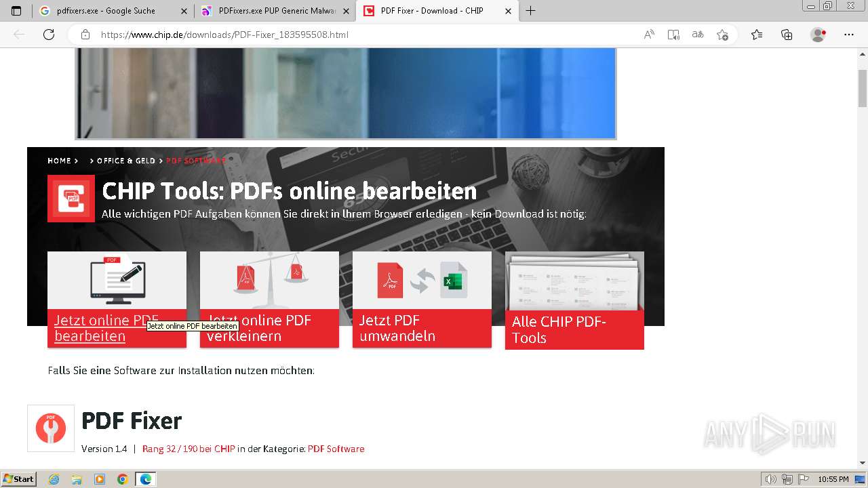Click the red CHIP PDF logo icon
Screen dimensions: 868x488
pyautogui.click(x=71, y=199)
